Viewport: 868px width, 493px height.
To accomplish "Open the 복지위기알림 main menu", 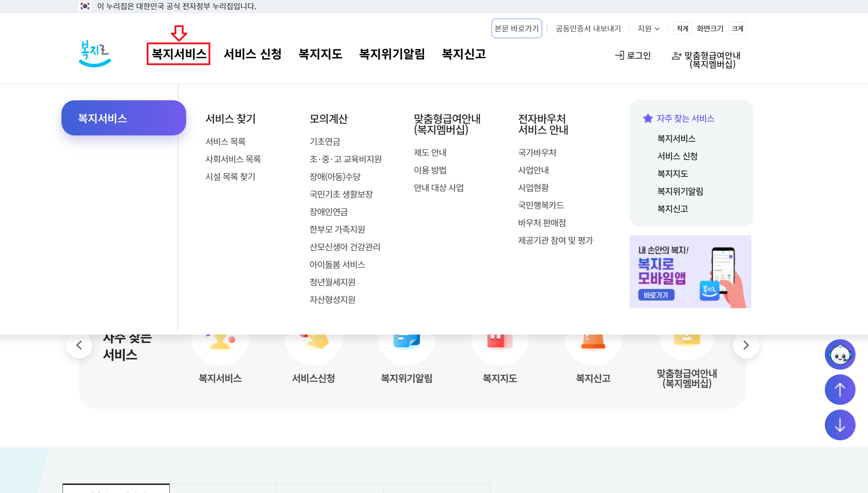I will click(x=392, y=54).
